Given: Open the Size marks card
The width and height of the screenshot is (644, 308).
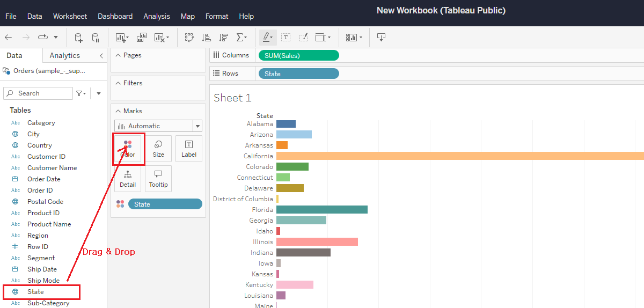Looking at the screenshot, I should tap(158, 149).
